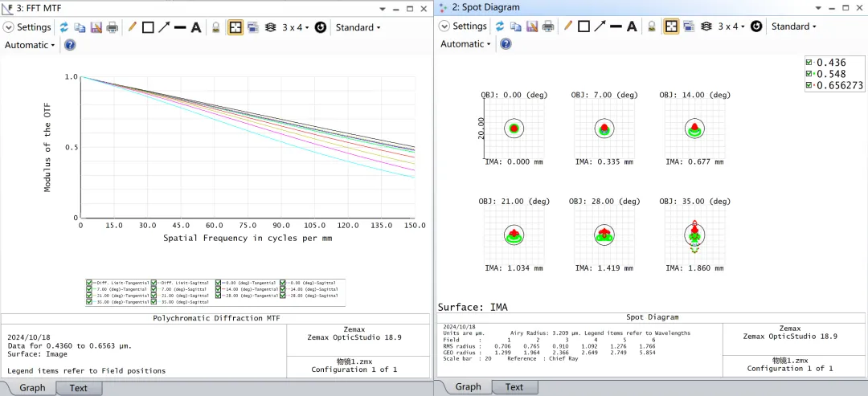
Task: Switch to the Text tab in FFT MTF
Action: 78,388
